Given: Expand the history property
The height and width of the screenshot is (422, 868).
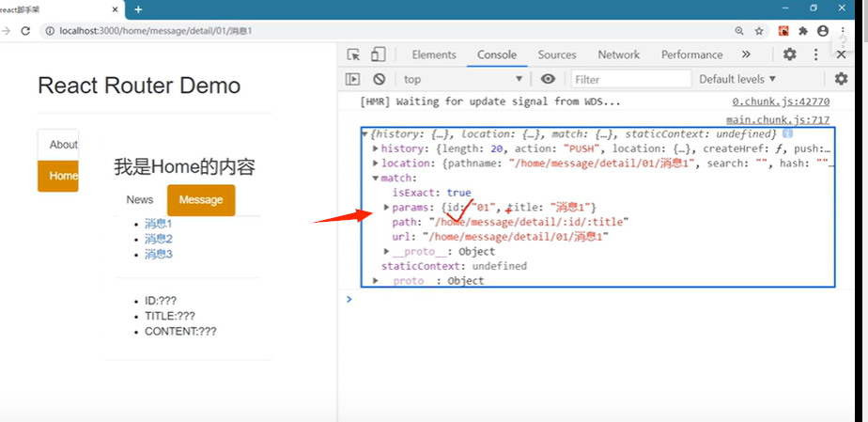Looking at the screenshot, I should [x=376, y=148].
